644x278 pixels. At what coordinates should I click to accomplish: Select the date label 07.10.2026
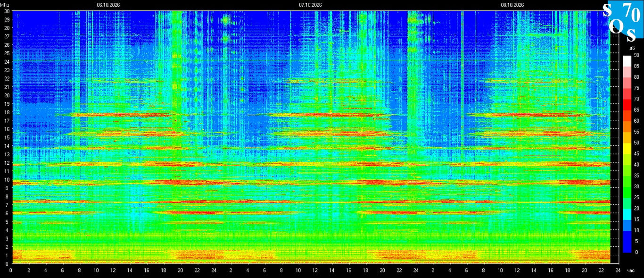pyautogui.click(x=310, y=5)
